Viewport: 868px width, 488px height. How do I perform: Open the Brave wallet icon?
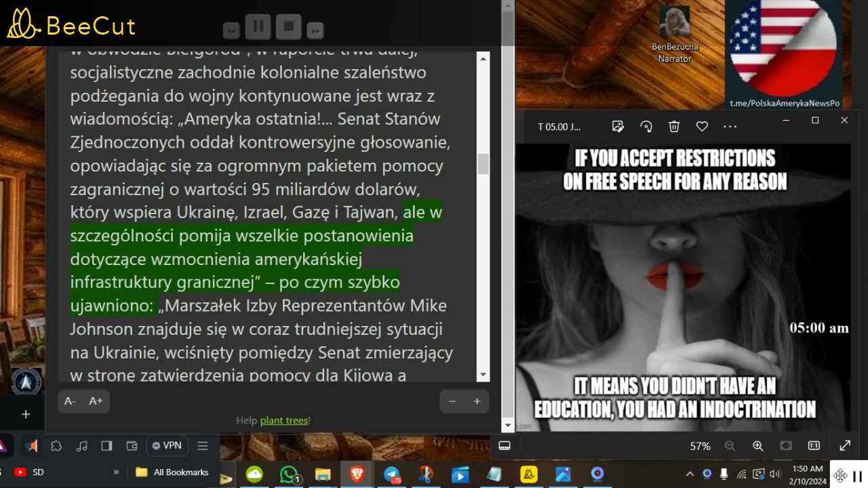(132, 445)
